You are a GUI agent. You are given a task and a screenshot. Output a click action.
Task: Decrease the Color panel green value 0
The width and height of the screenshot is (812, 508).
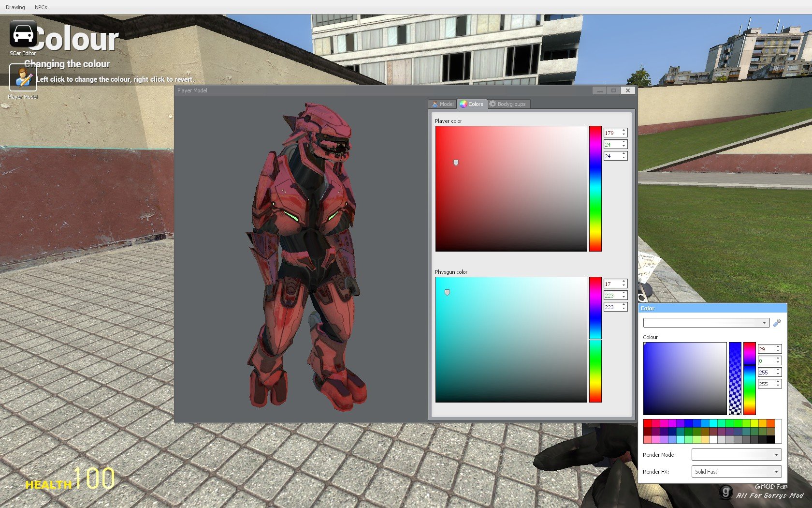778,363
